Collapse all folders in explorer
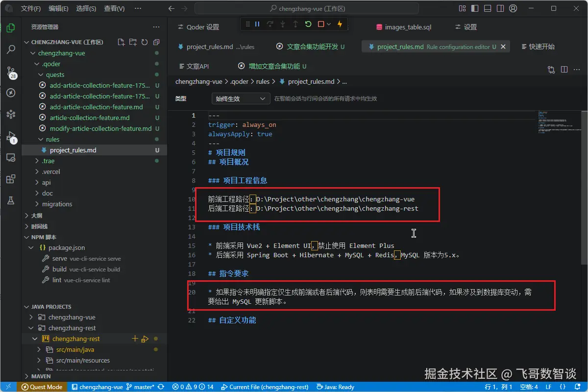The width and height of the screenshot is (588, 392). point(156,42)
